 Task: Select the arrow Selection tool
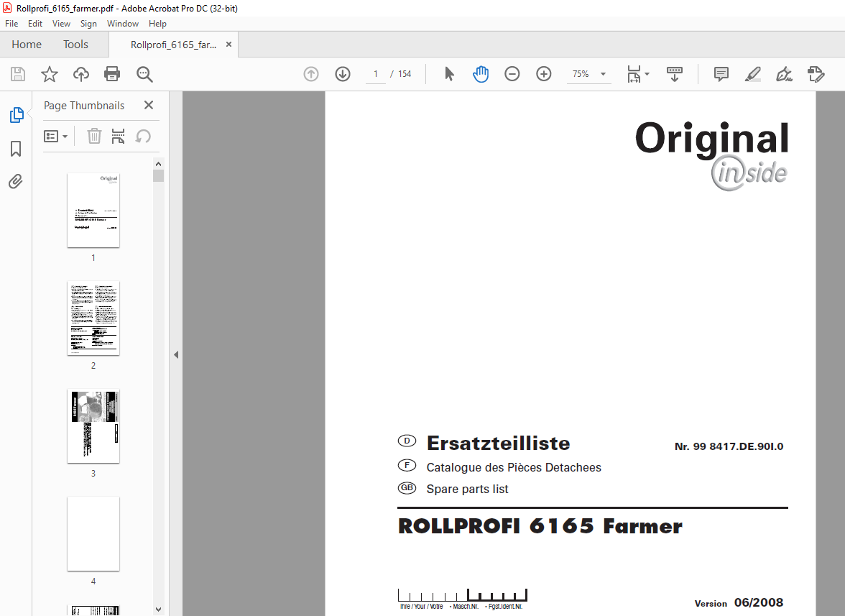point(449,74)
